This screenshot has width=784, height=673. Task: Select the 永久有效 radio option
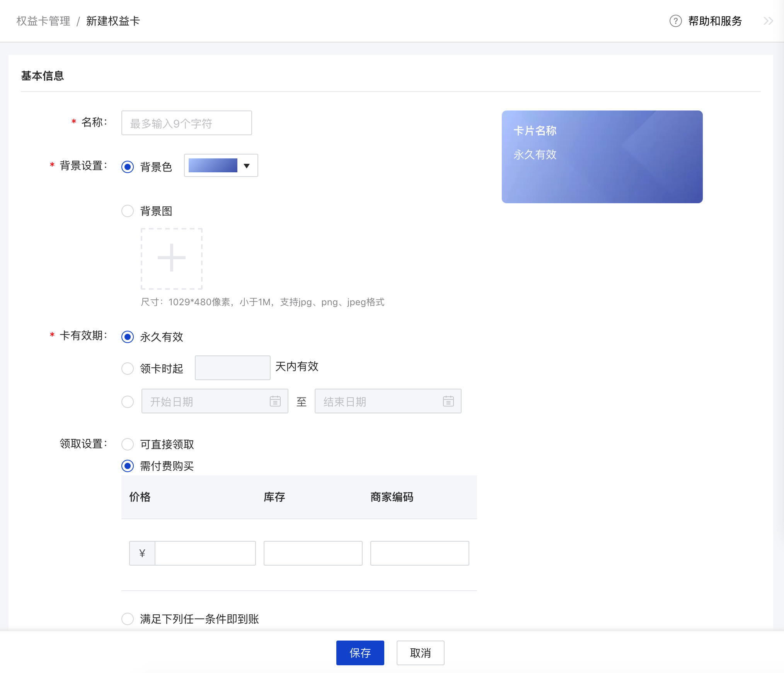tap(128, 337)
